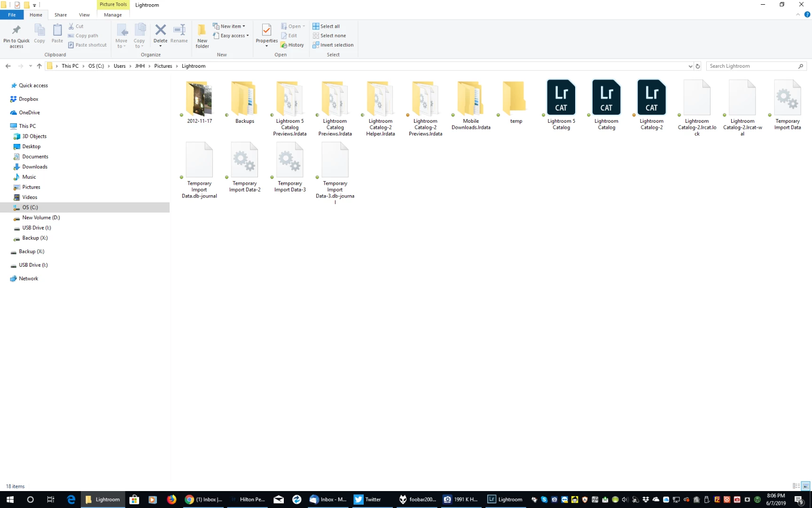812x508 pixels.
Task: Open the File tab
Action: (x=12, y=15)
